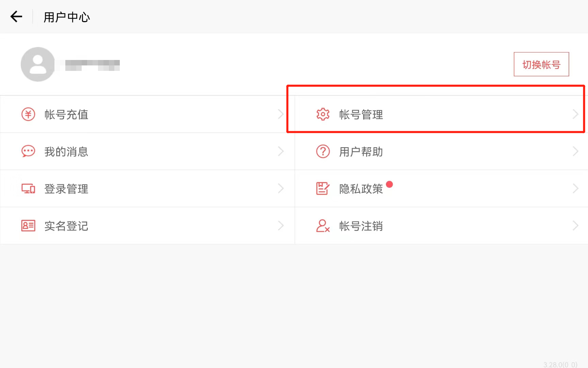Click the gray user avatar

pos(38,64)
